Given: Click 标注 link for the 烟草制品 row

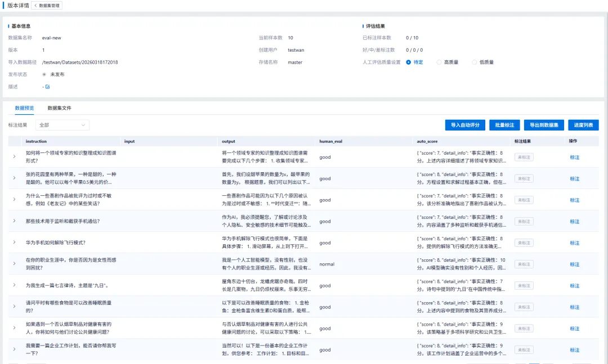Looking at the screenshot, I should click(574, 329).
